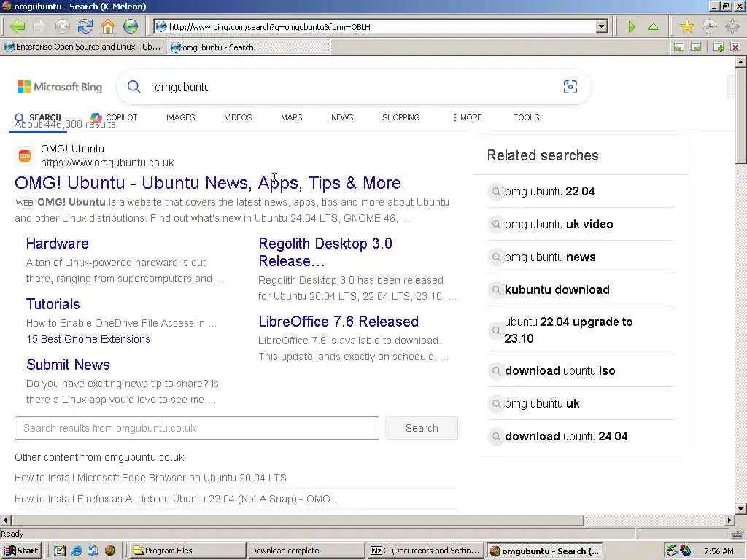Select related search omg ubuntu news
Viewport: 747px width, 560px height.
(550, 257)
